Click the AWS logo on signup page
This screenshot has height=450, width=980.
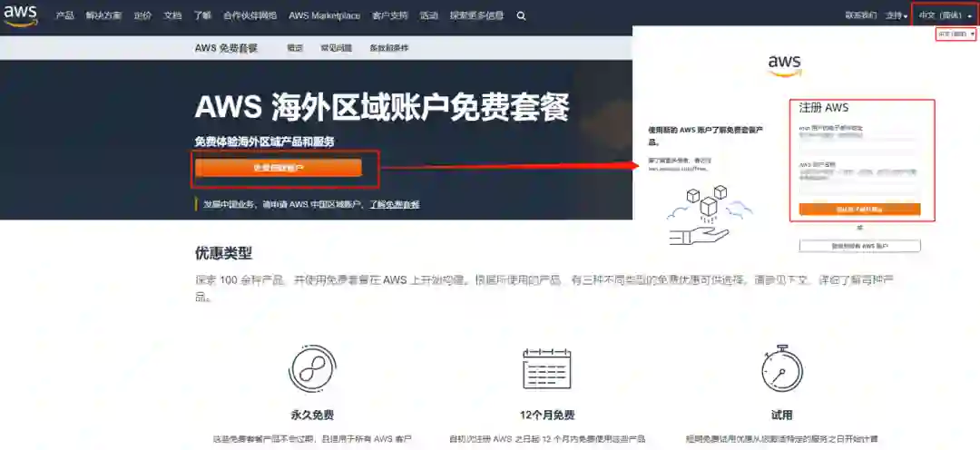[784, 65]
